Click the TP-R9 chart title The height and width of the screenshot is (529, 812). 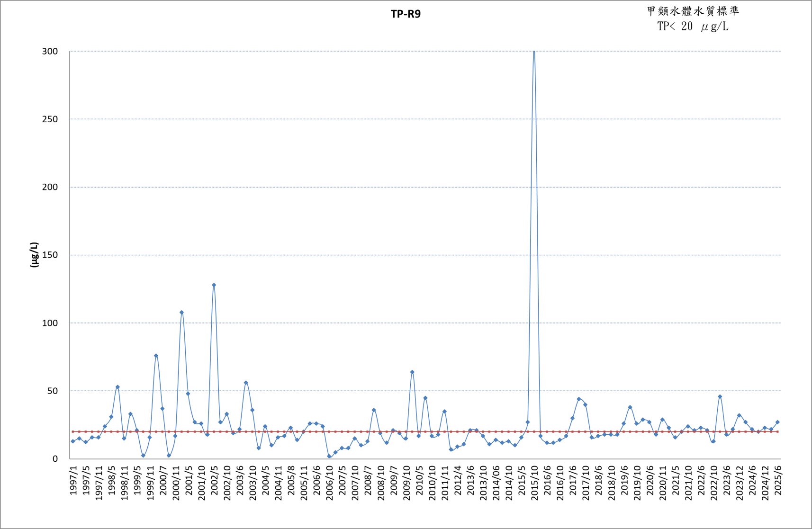tap(406, 14)
